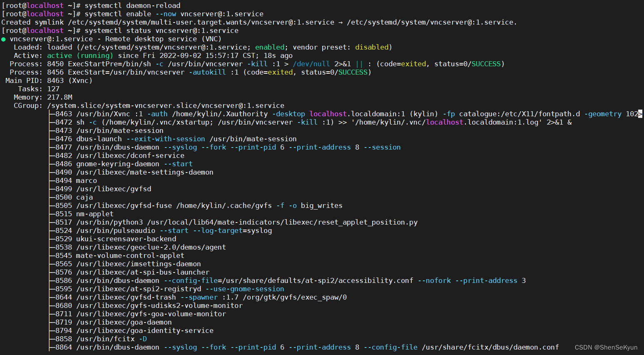The width and height of the screenshot is (644, 355).
Task: Click 'Main PID: 8463 (Xvnc)' line
Action: 49,80
